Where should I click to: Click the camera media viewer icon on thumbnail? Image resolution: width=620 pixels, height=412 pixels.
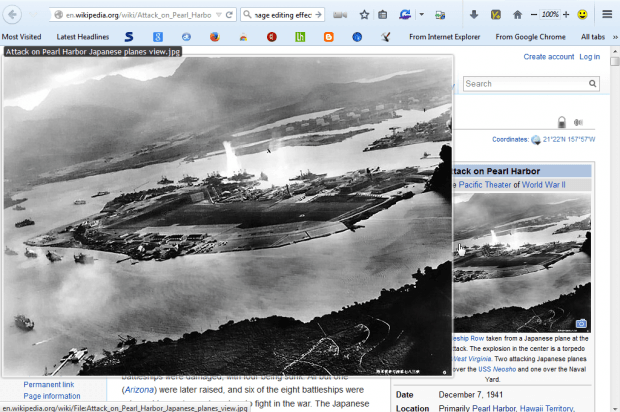(581, 323)
